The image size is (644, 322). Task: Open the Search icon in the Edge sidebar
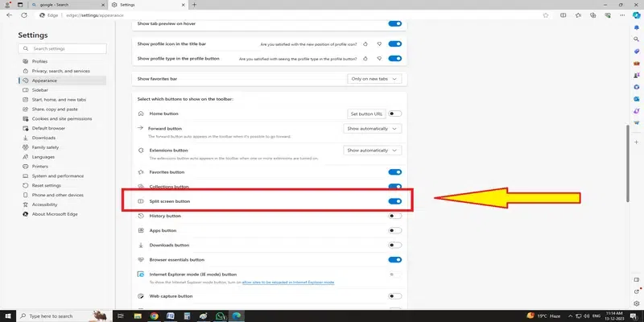pyautogui.click(x=637, y=39)
